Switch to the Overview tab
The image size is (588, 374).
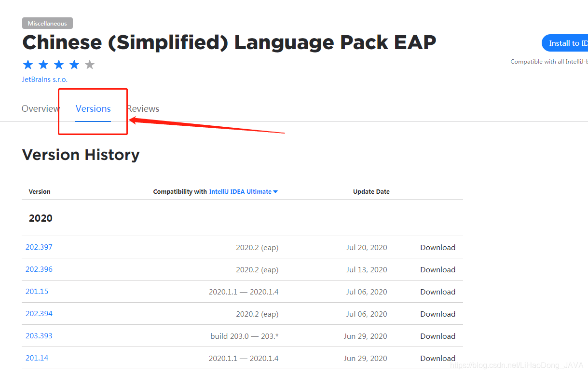tap(40, 109)
